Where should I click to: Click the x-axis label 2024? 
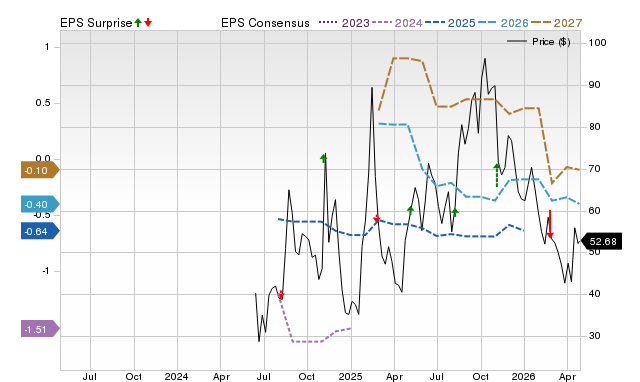(x=176, y=376)
